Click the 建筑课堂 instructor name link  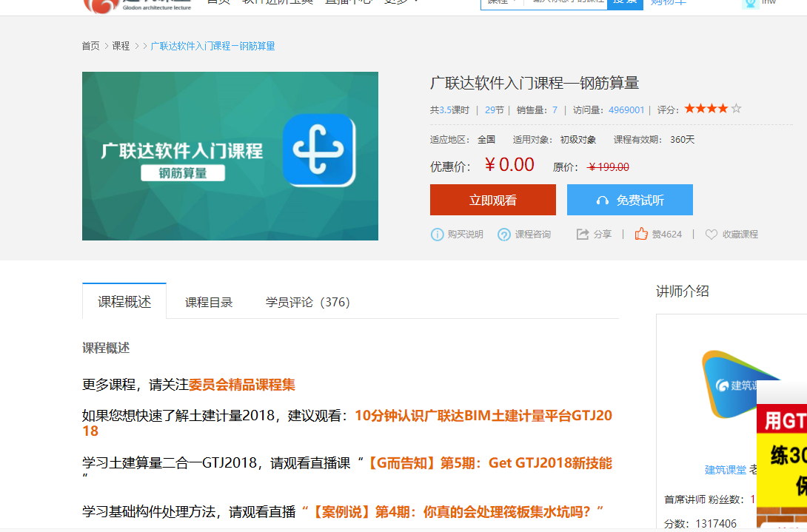[725, 470]
